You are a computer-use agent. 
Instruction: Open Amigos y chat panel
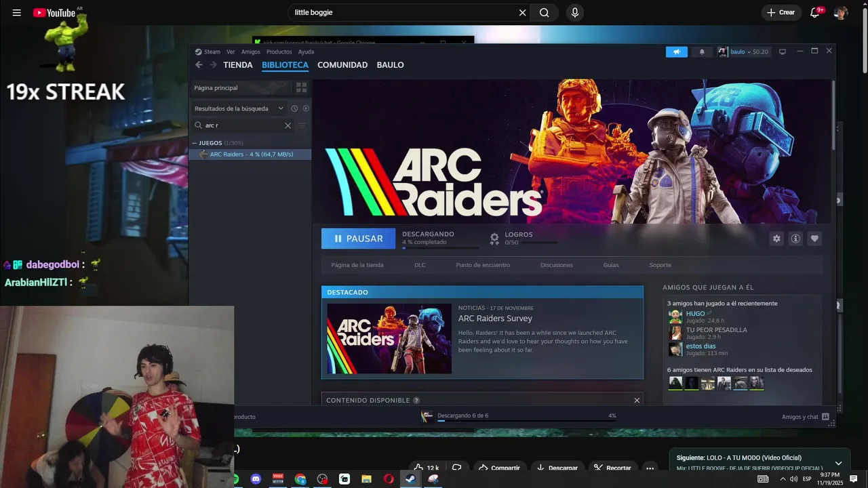click(x=805, y=417)
